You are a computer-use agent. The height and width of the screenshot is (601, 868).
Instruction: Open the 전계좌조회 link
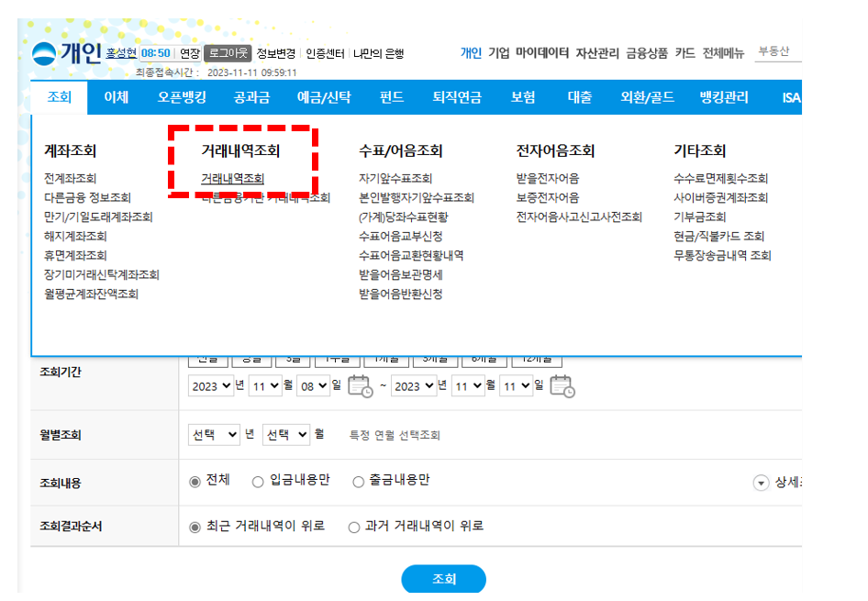(x=69, y=179)
